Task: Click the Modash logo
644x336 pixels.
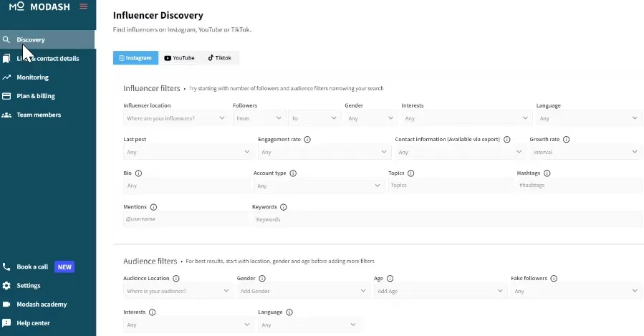Action: (39, 6)
